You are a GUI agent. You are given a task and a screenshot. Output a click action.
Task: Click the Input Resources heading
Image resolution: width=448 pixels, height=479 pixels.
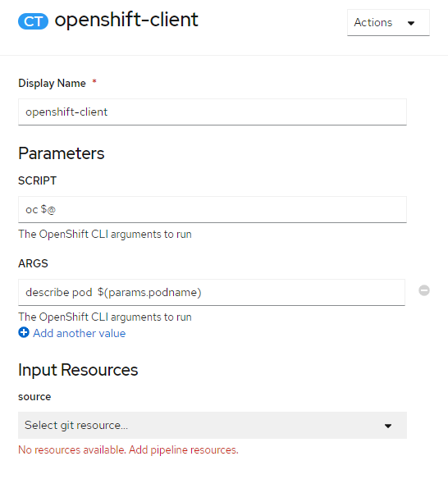pos(78,370)
